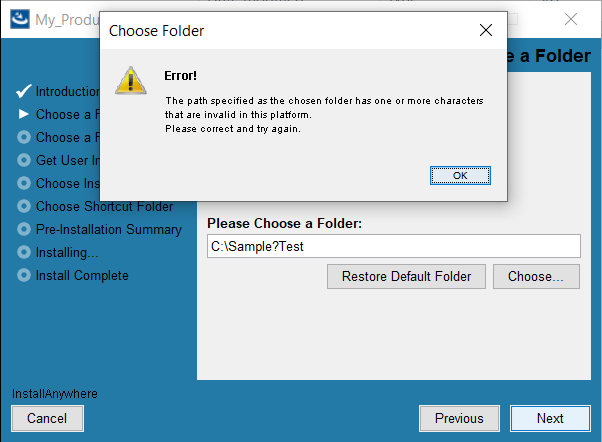Click the yellow warning triangle icon
The width and height of the screenshot is (602, 442).
(131, 80)
